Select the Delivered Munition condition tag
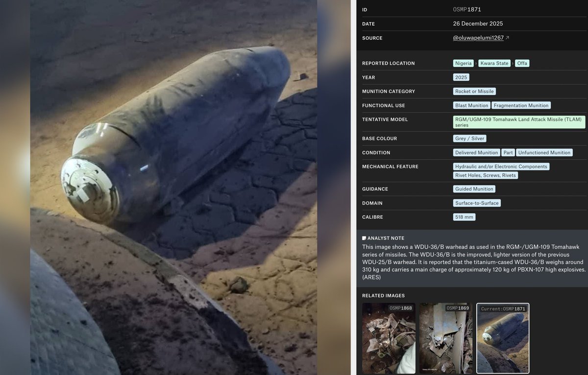The width and height of the screenshot is (588, 375). point(476,152)
